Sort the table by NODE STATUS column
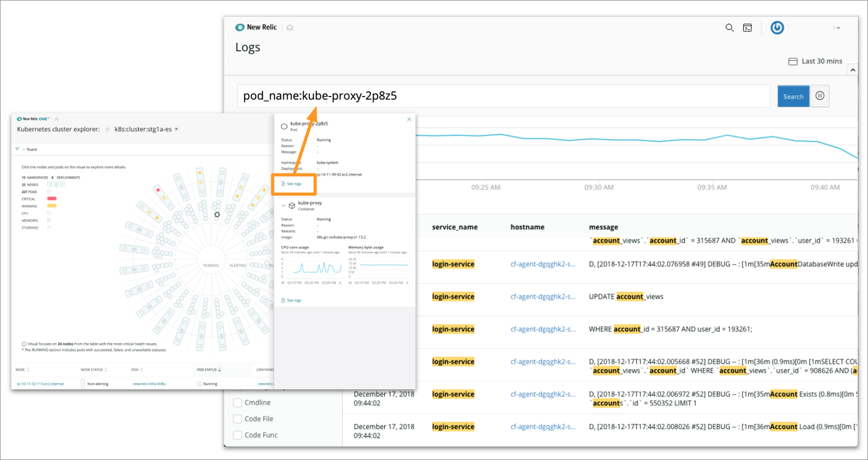 [94, 369]
